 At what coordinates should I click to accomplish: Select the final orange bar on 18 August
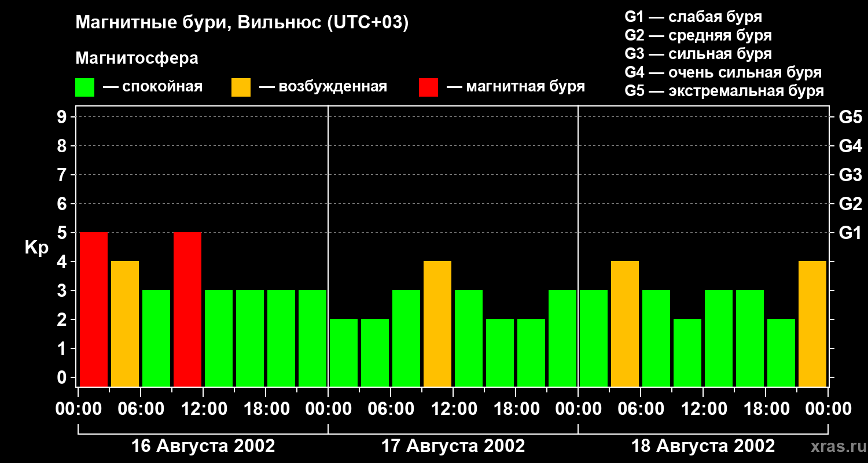[x=812, y=324]
